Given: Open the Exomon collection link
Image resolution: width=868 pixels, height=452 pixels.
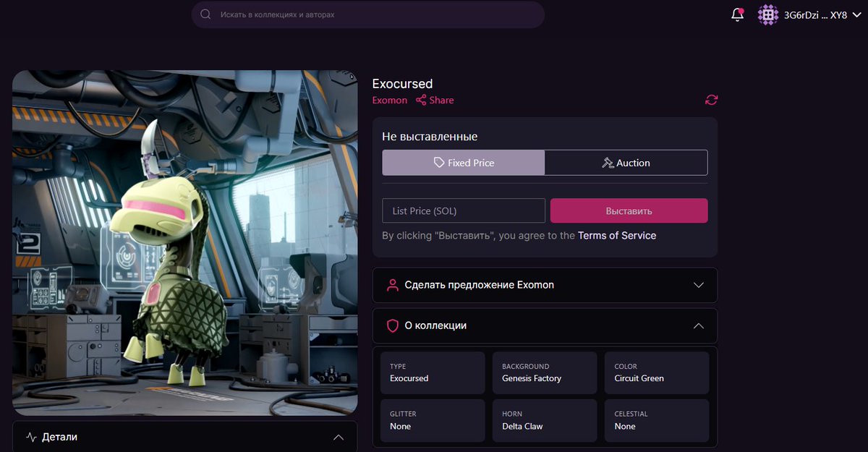Looking at the screenshot, I should [390, 101].
